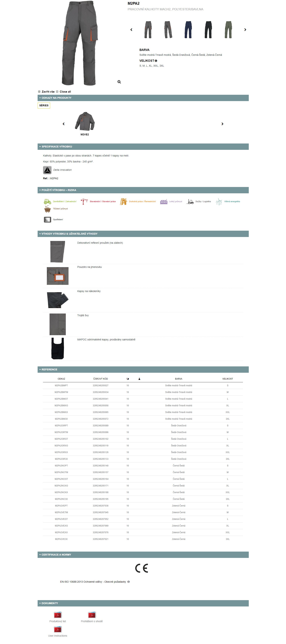Click the Zavřít vše link
286x644 pixels.
click(48, 92)
